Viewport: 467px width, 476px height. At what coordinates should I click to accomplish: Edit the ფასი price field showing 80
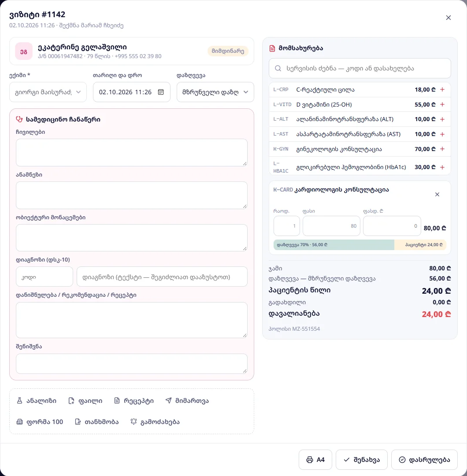[x=331, y=226]
